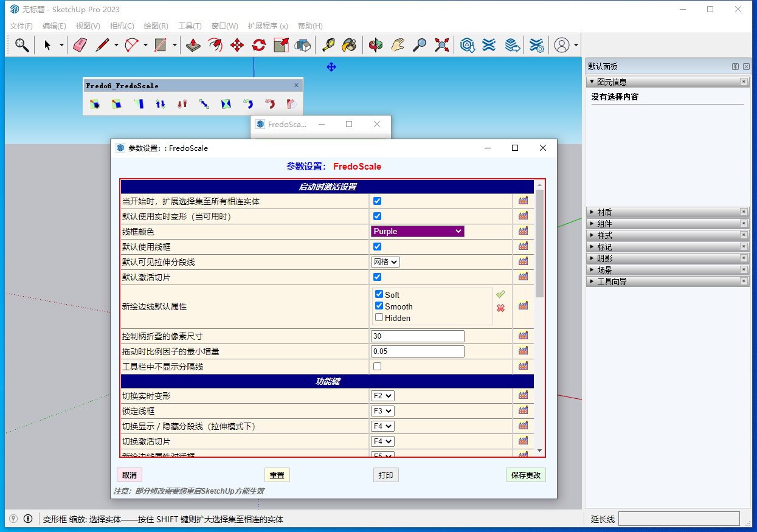Image resolution: width=757 pixels, height=532 pixels.
Task: Activate the Scale tool
Action: tap(281, 45)
